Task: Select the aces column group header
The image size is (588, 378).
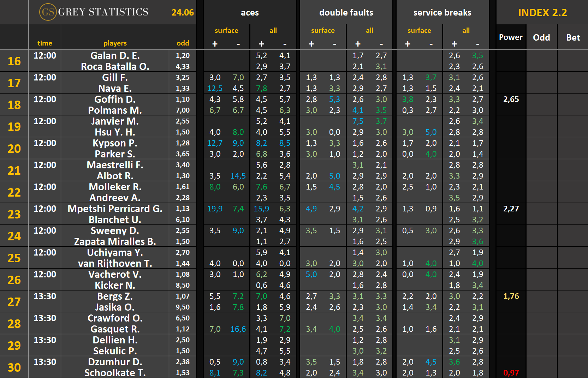Action: [250, 13]
